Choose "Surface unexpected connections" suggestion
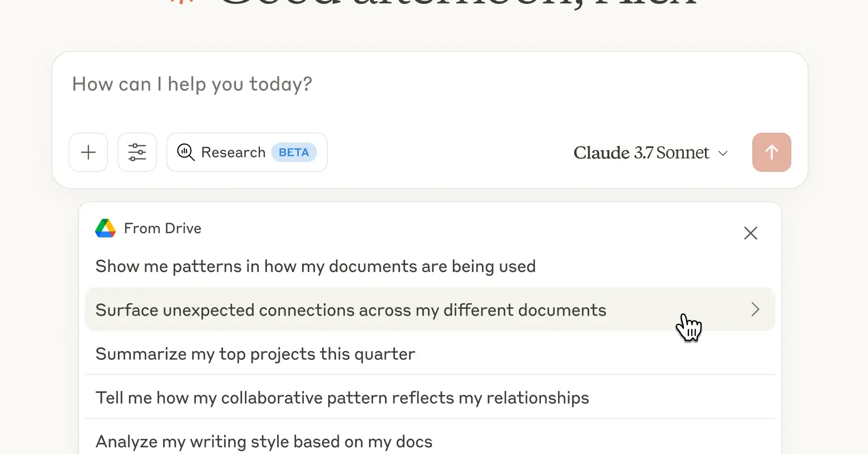868x454 pixels. coord(351,310)
